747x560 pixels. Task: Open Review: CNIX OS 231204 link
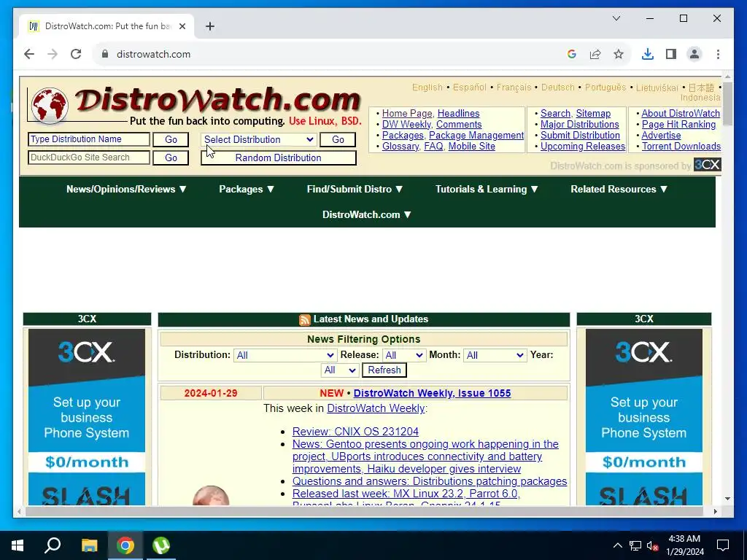click(x=355, y=432)
